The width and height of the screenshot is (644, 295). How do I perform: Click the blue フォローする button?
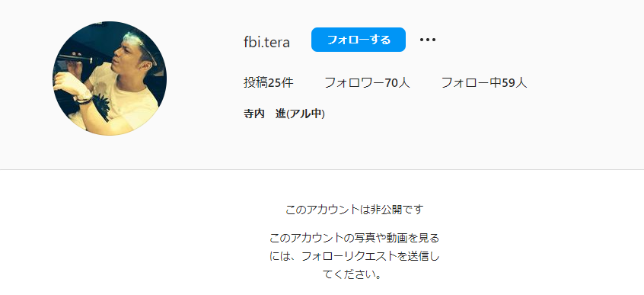359,40
